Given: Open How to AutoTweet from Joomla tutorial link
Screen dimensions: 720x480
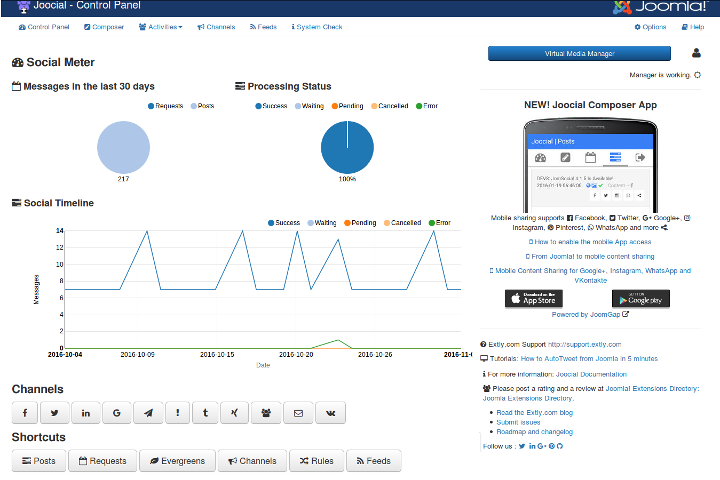Looking at the screenshot, I should tap(589, 359).
